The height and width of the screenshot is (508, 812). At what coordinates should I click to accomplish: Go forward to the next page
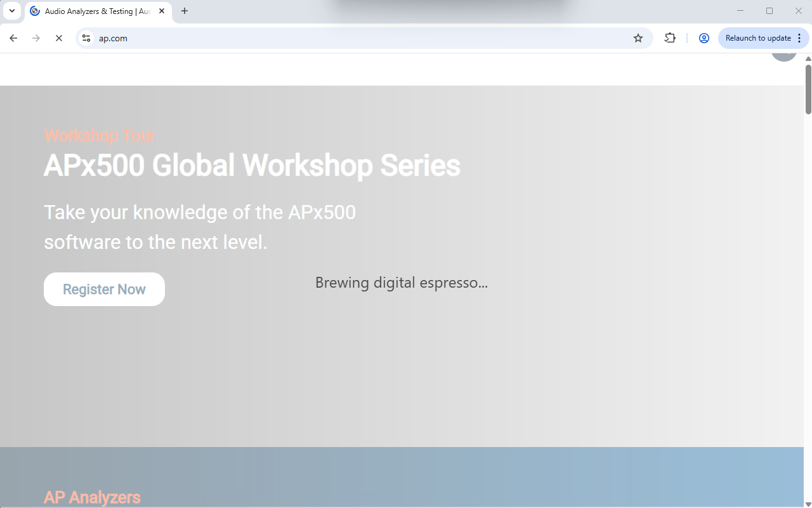(36, 38)
